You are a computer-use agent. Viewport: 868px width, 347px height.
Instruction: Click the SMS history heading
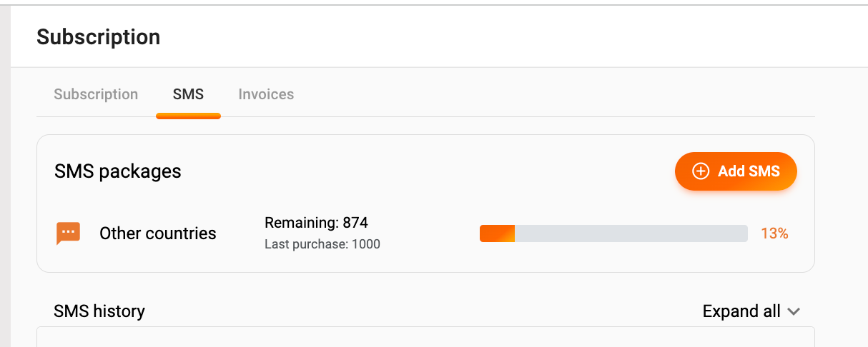(x=99, y=311)
